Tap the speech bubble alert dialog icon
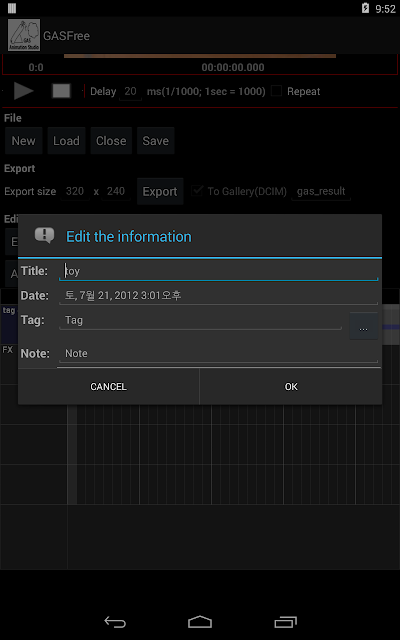This screenshot has height=640, width=400. point(44,236)
